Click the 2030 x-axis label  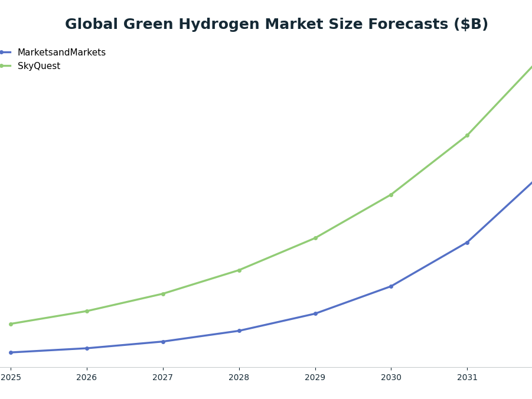(391, 377)
